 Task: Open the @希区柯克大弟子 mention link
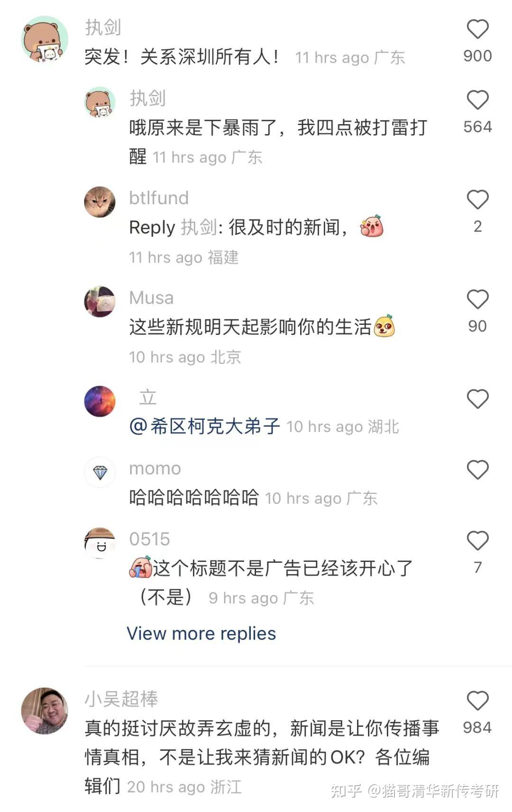pos(205,426)
